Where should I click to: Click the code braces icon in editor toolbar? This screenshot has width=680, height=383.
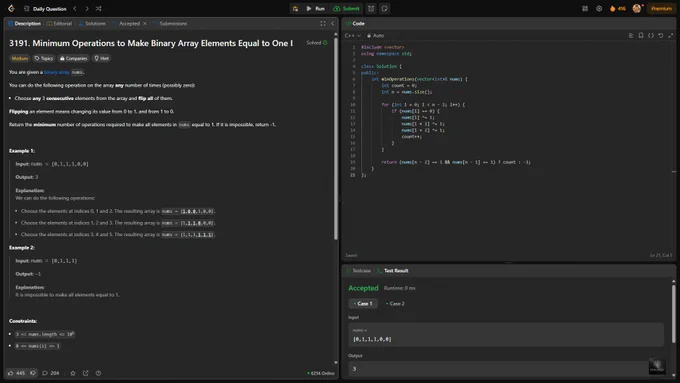[x=651, y=36]
